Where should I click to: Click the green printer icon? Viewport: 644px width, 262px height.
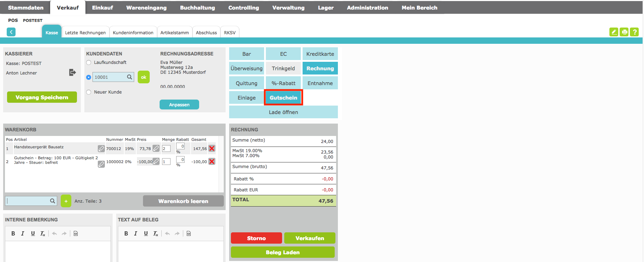pos(624,32)
